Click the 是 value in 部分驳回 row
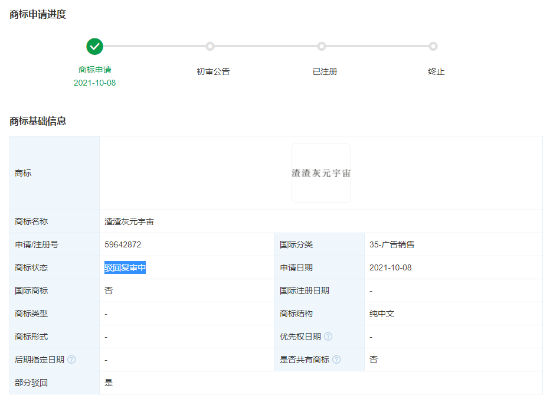 coord(109,383)
